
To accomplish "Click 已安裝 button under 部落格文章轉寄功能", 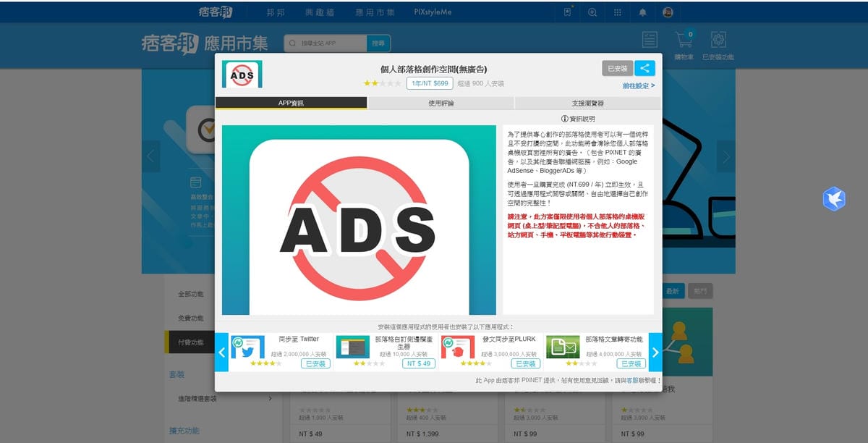I will pos(631,363).
